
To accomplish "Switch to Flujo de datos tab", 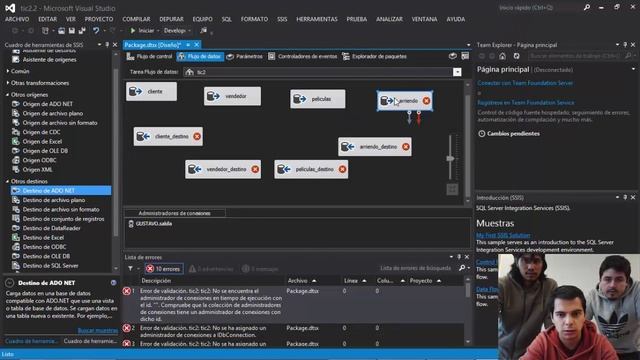I will coord(200,56).
